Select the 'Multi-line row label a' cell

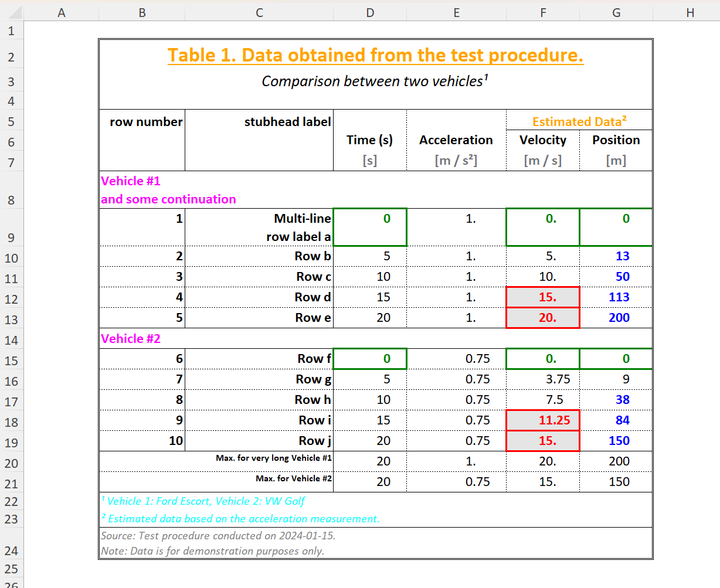point(259,227)
